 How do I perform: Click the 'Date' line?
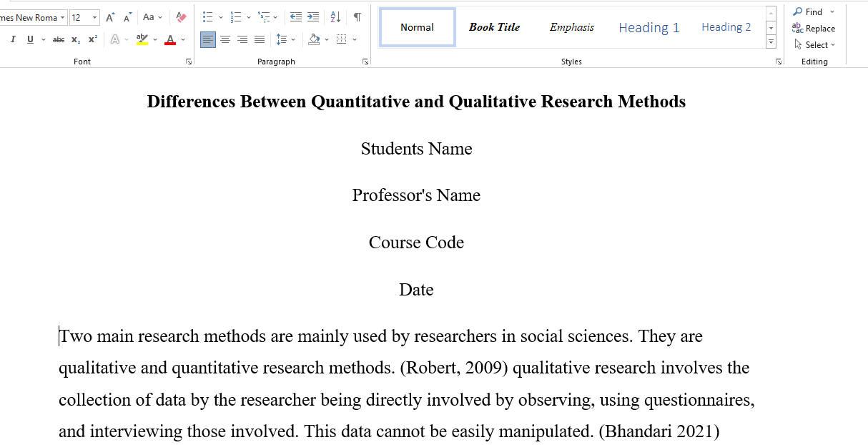point(416,290)
